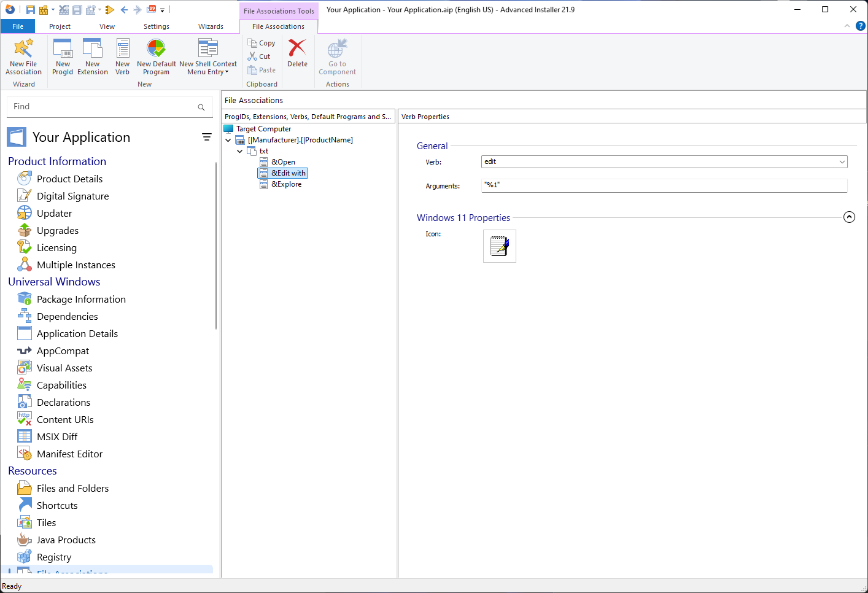Viewport: 868px width, 593px height.
Task: Open the Verb combo box dropdown
Action: tap(842, 161)
